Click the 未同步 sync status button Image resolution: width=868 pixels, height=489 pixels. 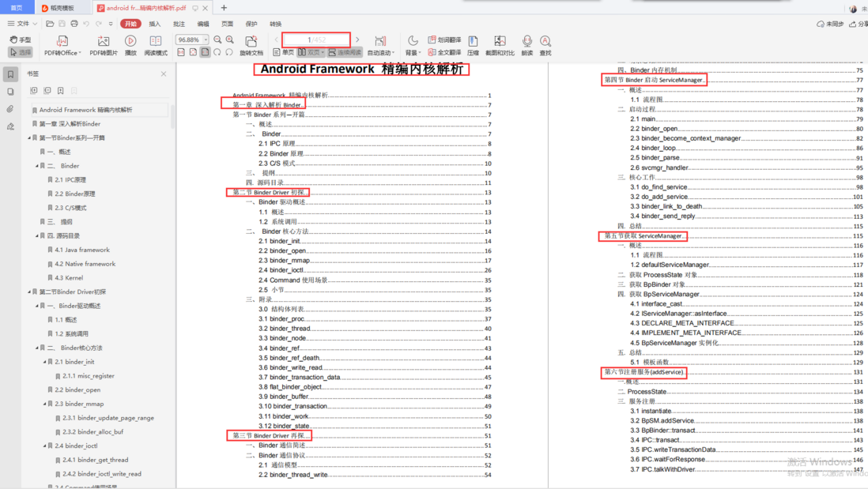[x=830, y=24]
